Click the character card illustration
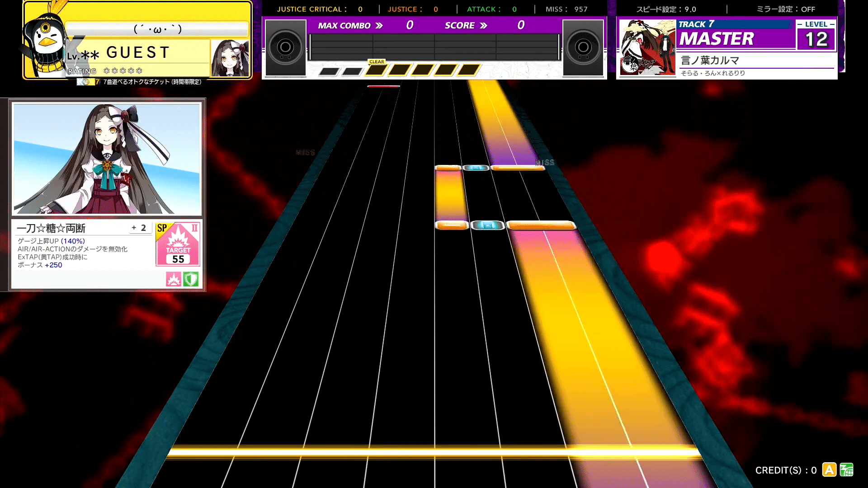 pos(107,159)
